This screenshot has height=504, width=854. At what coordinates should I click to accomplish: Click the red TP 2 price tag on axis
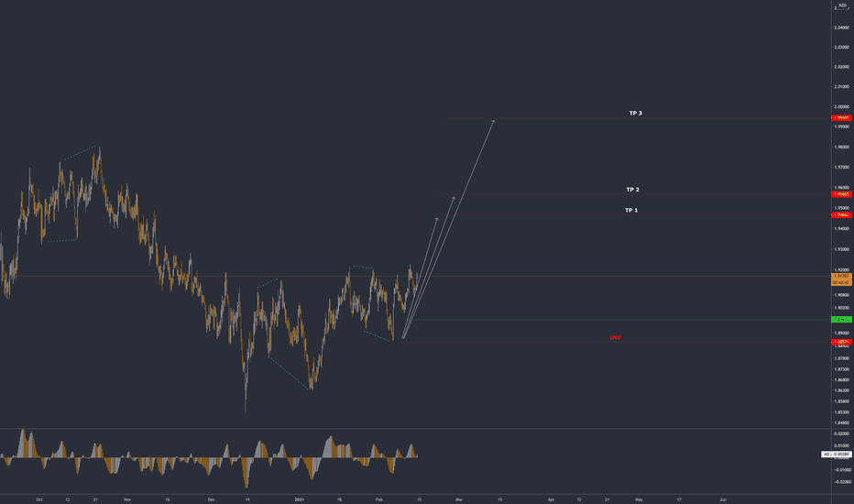pyautogui.click(x=841, y=194)
